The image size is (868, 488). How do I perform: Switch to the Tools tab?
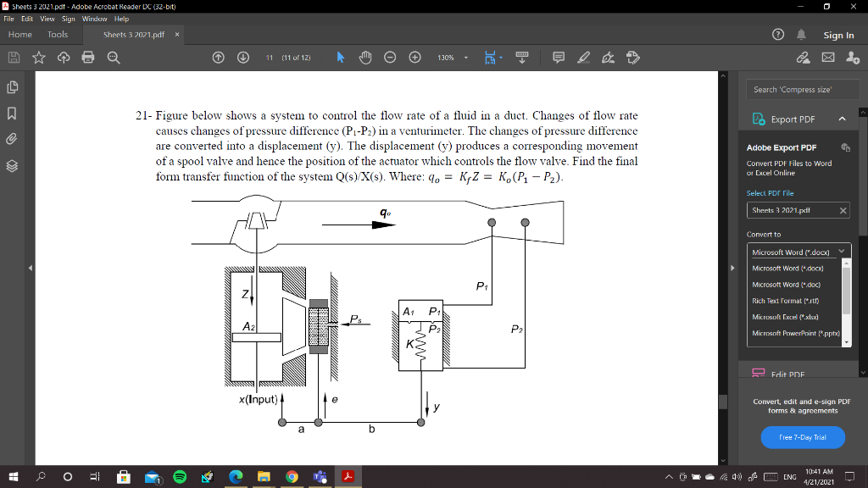56,35
